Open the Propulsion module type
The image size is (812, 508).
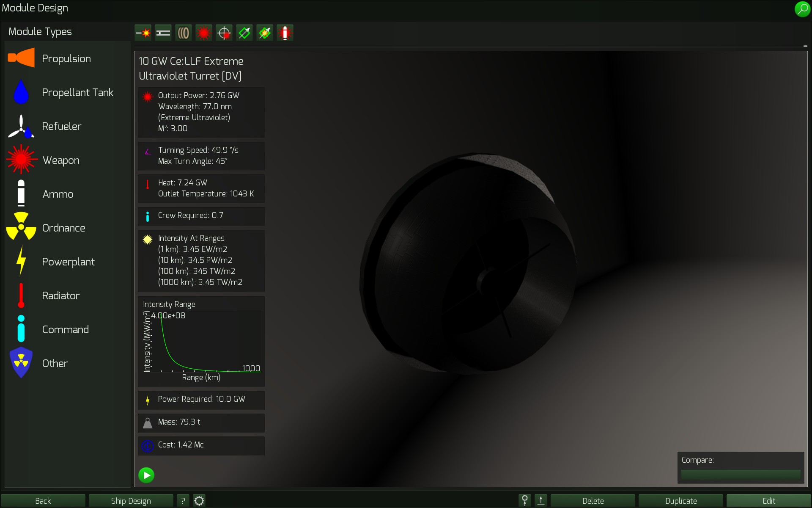point(66,58)
